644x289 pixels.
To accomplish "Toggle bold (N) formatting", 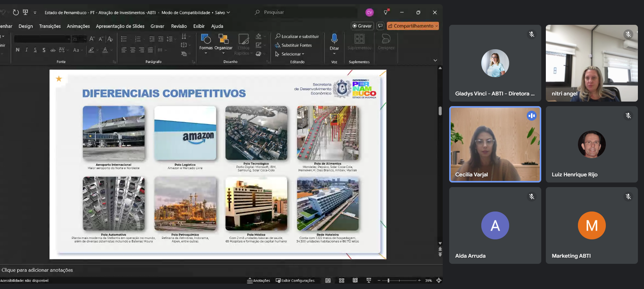I will coord(18,50).
